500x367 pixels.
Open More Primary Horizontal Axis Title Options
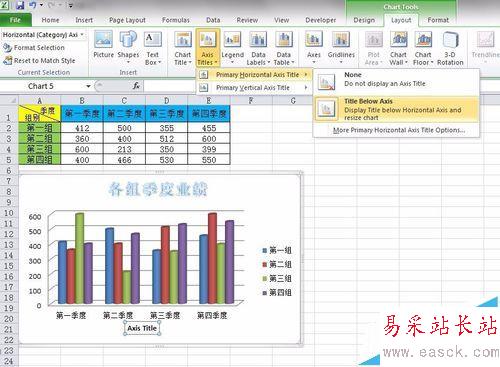pyautogui.click(x=399, y=130)
